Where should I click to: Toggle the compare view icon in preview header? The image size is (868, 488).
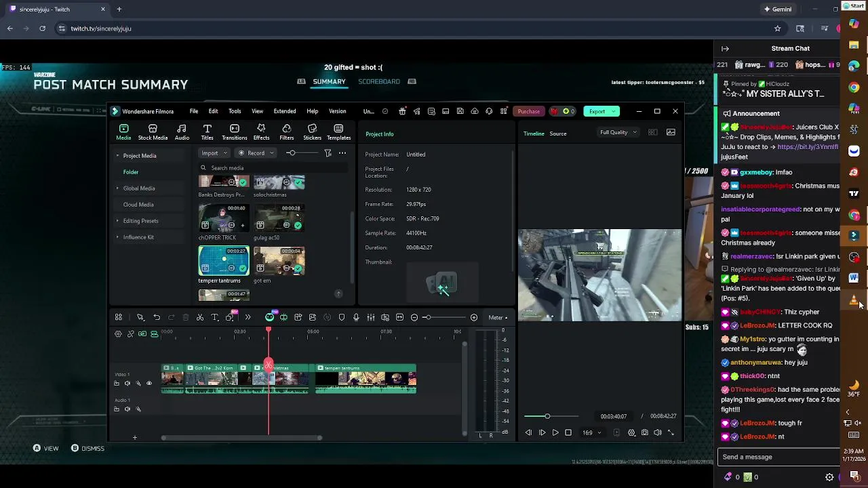[652, 132]
